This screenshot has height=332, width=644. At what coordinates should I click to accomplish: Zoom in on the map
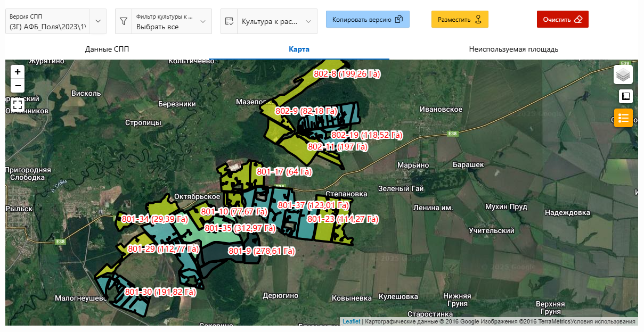pyautogui.click(x=18, y=72)
